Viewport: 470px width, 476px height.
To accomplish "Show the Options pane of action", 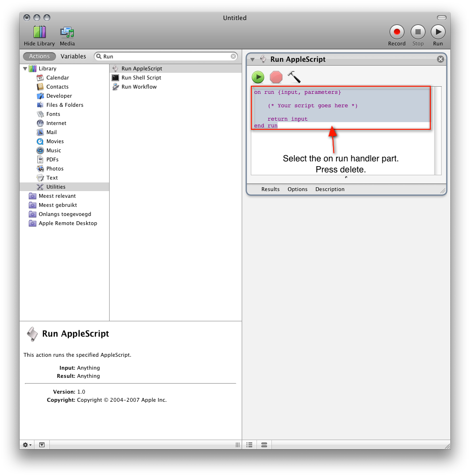I will point(297,190).
